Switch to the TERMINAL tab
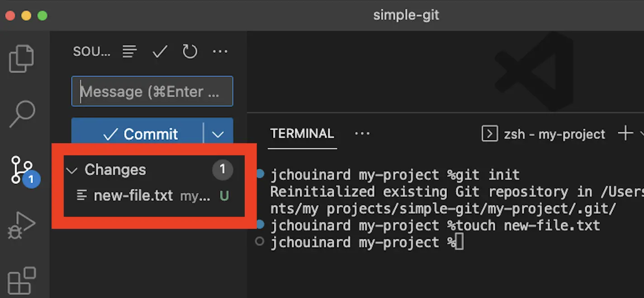Image resolution: width=644 pixels, height=298 pixels. 302,133
